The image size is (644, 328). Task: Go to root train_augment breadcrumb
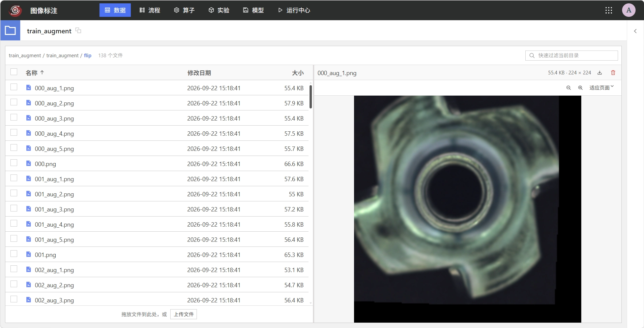(25, 56)
